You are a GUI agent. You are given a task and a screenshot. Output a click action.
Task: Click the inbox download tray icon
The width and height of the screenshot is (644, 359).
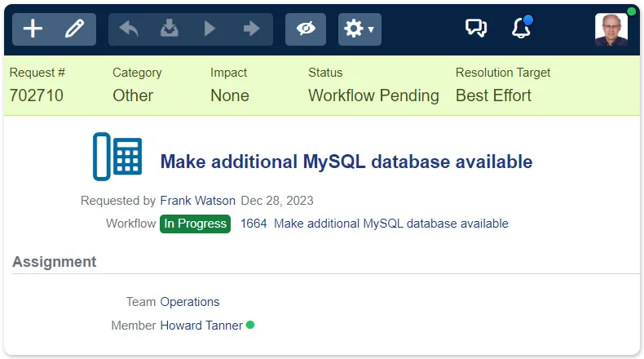170,29
